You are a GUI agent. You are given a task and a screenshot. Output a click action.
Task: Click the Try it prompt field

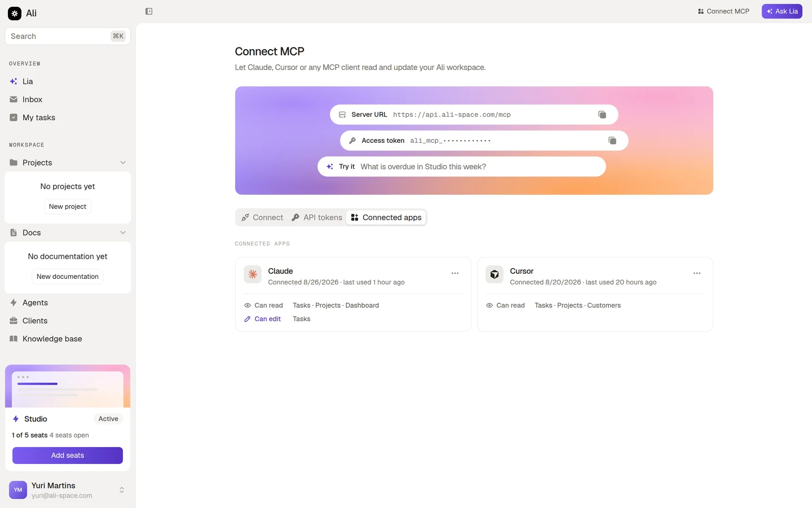[462, 167]
